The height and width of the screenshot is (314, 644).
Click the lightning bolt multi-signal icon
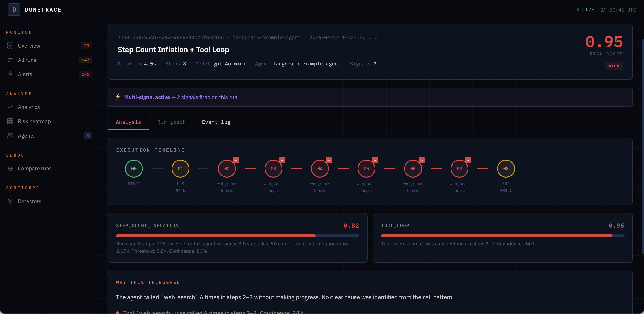118,97
